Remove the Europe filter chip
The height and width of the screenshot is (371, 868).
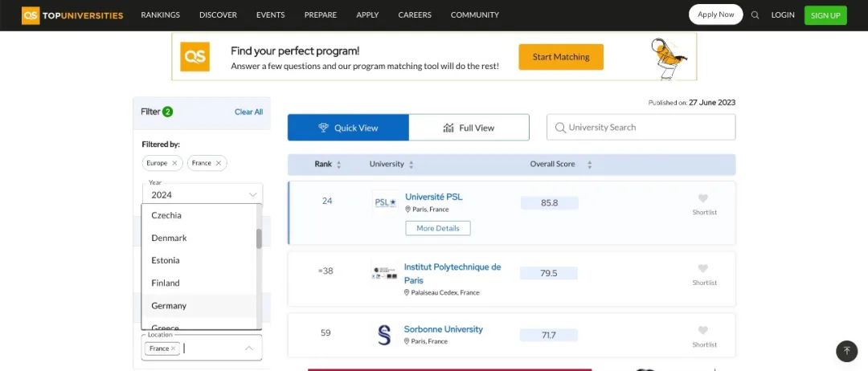click(174, 163)
